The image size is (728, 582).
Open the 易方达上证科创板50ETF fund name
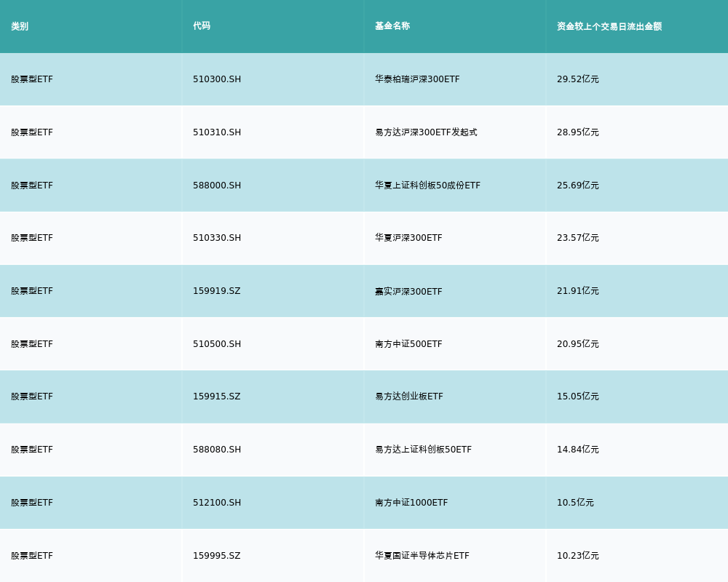click(x=423, y=450)
